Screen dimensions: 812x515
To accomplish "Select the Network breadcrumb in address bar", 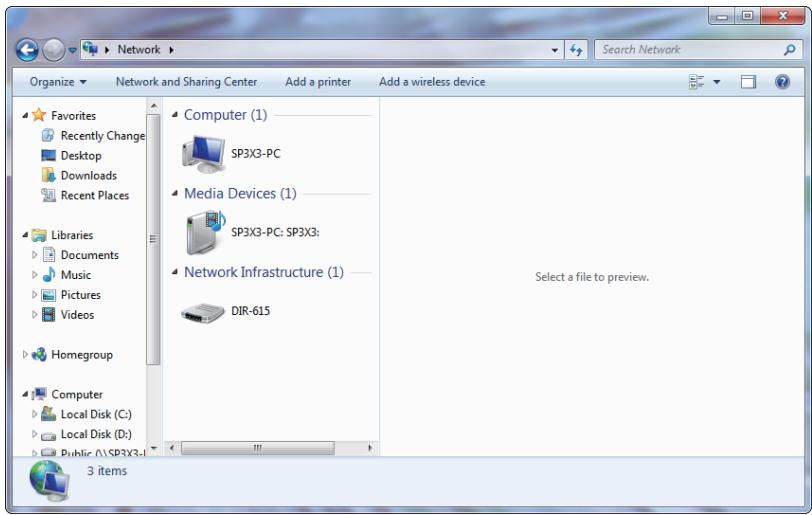I will 139,50.
